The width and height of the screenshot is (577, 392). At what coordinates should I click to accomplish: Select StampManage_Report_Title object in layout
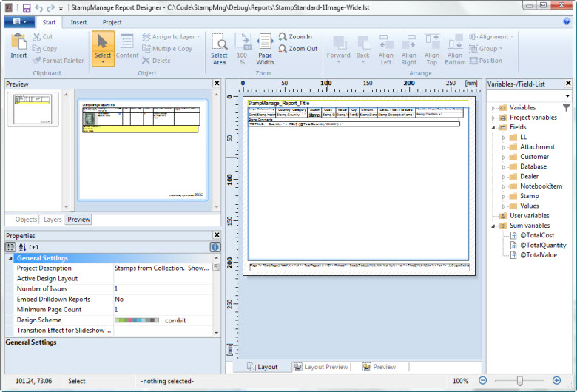click(358, 103)
